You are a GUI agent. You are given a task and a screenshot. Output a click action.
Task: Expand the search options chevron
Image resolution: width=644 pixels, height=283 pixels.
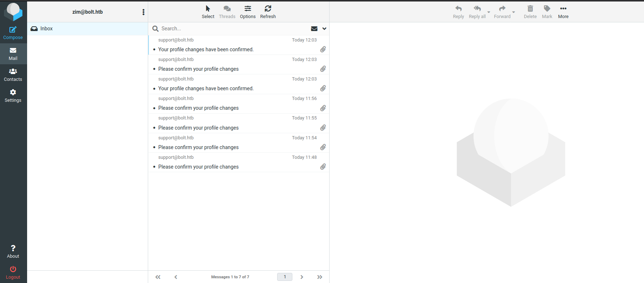[x=324, y=29]
